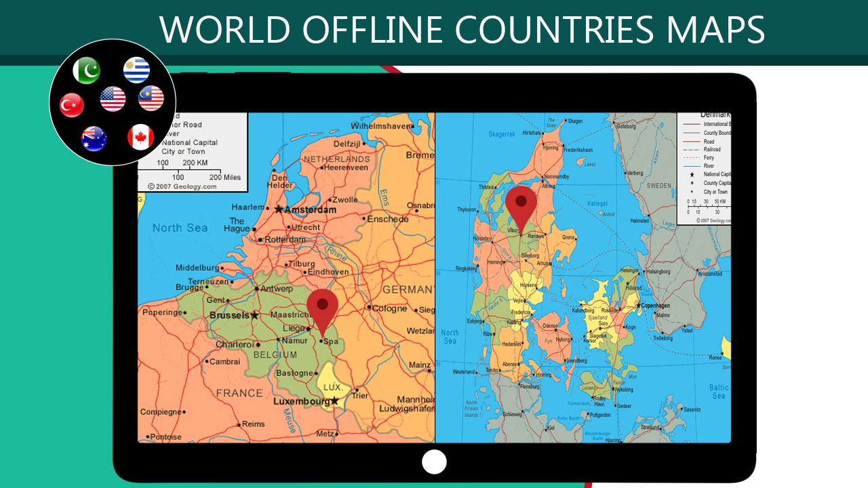Image resolution: width=868 pixels, height=488 pixels.
Task: Select the Brussels capital label
Action: 229,315
